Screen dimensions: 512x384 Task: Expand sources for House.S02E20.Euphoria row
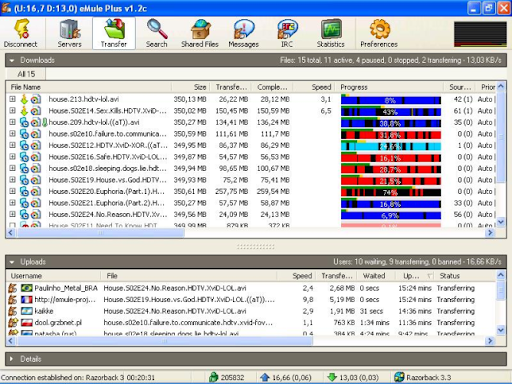[12, 191]
